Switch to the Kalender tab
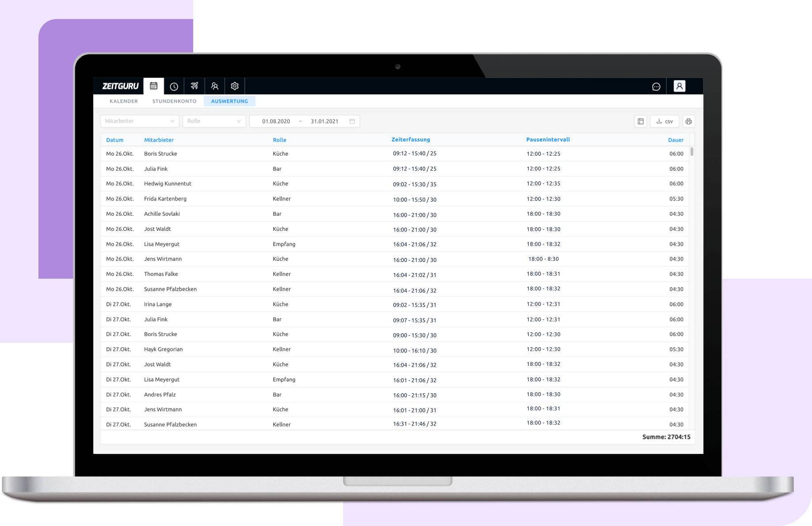 [x=124, y=101]
